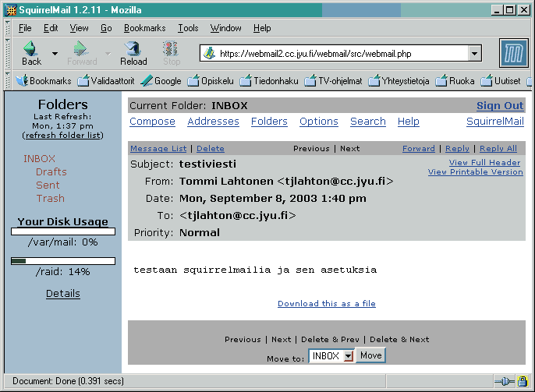This screenshot has height=392, width=535.
Task: Open the Yhteystietoja bookmark folder
Action: click(399, 81)
